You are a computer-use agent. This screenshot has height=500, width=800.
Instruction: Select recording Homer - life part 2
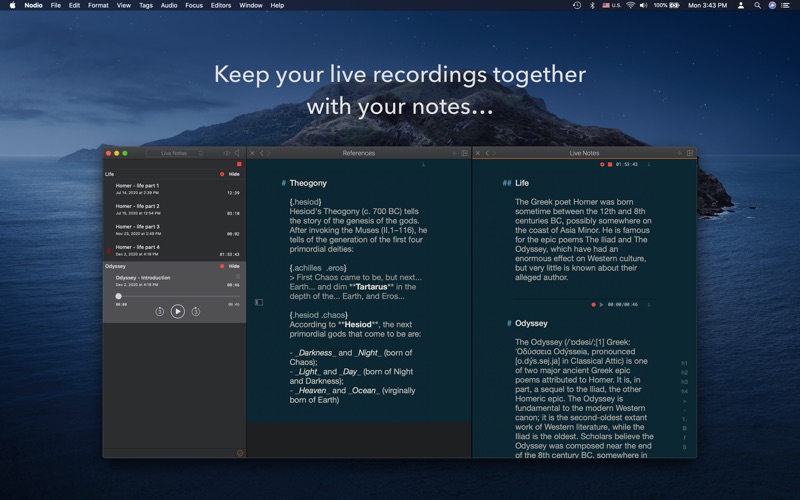[174, 209]
